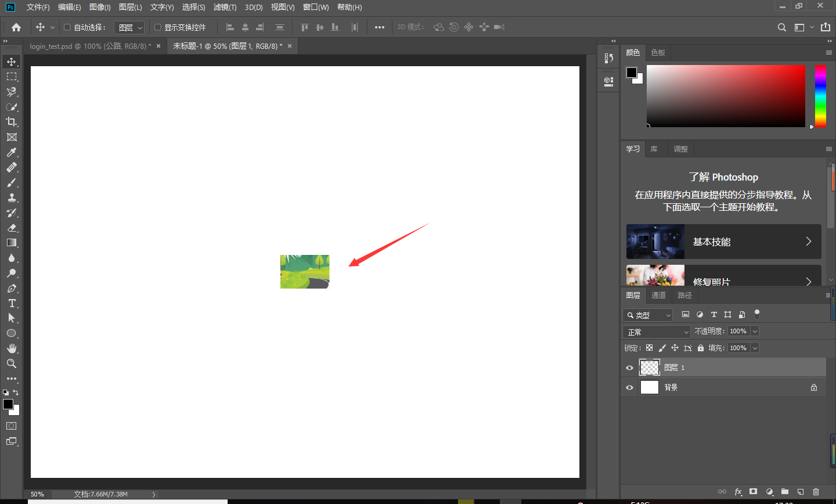Click the delete layer trash icon
Image resolution: width=836 pixels, height=504 pixels.
[x=816, y=492]
